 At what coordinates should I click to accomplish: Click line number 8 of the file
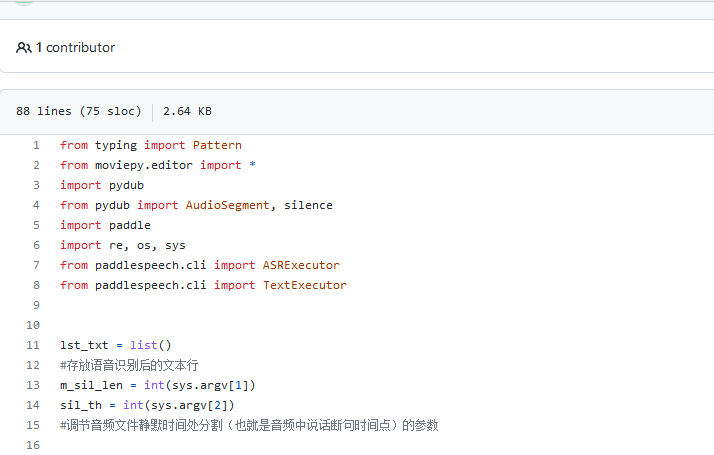click(x=36, y=285)
